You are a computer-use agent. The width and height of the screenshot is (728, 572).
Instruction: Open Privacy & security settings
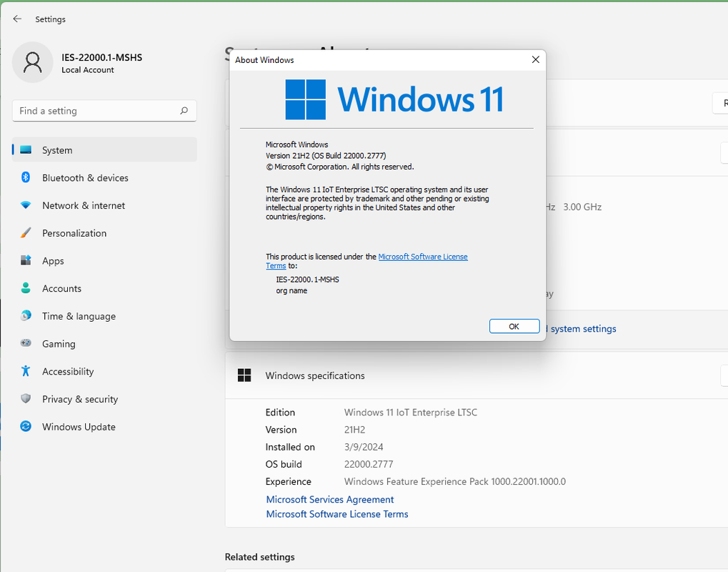coord(104,399)
